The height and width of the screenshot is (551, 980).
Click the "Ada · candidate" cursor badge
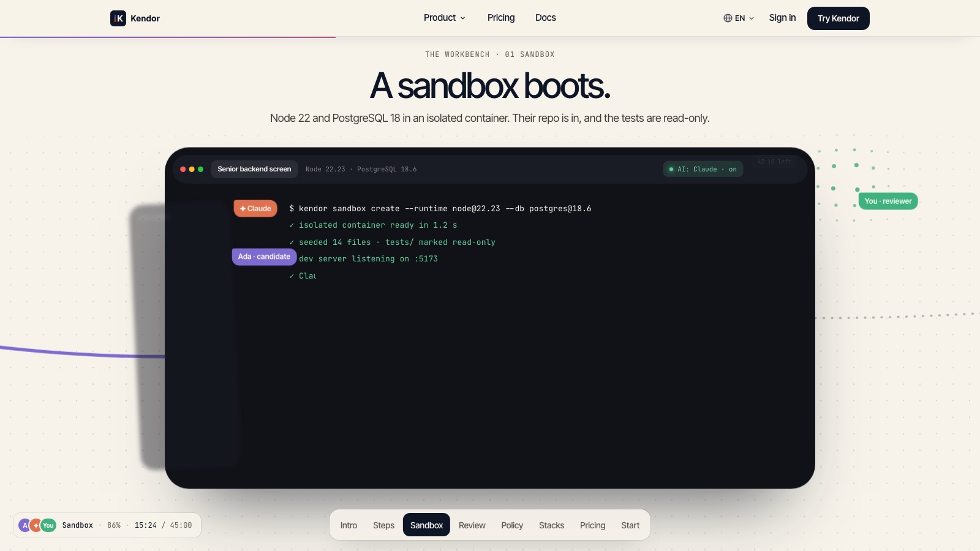(264, 257)
